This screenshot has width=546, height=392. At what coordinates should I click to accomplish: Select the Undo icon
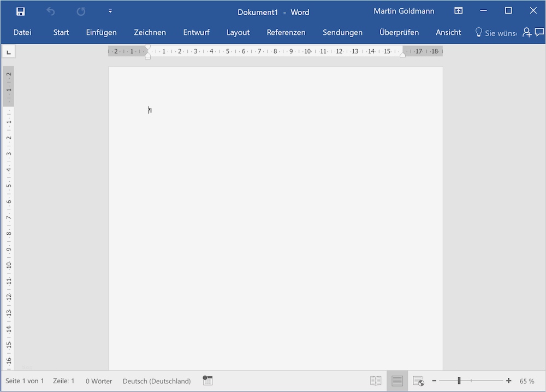50,10
